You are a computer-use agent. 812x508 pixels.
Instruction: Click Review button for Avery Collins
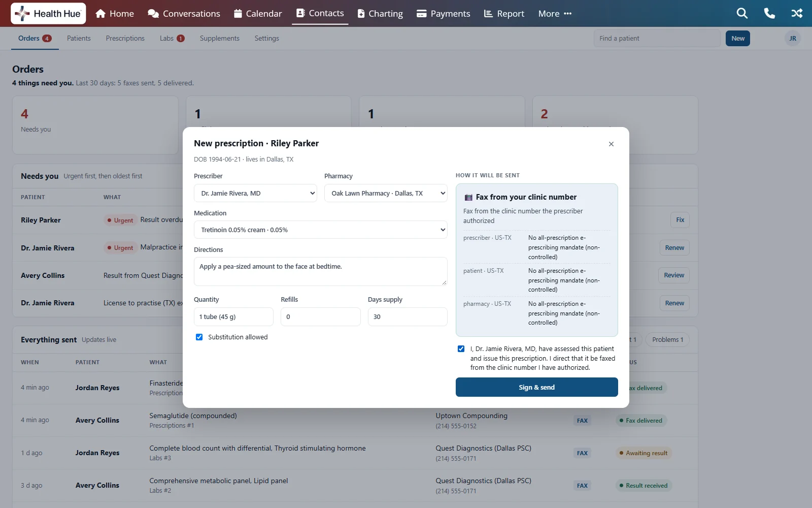[674, 275]
